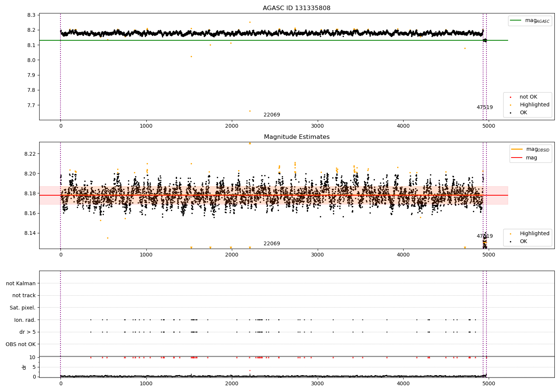Viewport: 560px width, 392px height.
Task: Click the 47519 annotation in Magnitude Estimates plot
Action: pos(485,236)
